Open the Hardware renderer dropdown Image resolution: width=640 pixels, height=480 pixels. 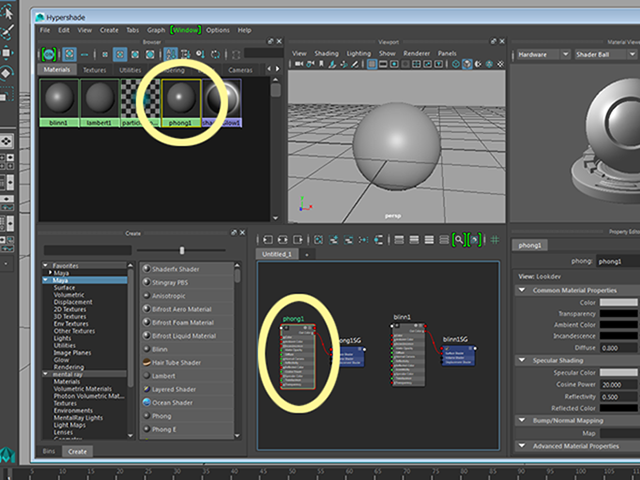[x=543, y=54]
